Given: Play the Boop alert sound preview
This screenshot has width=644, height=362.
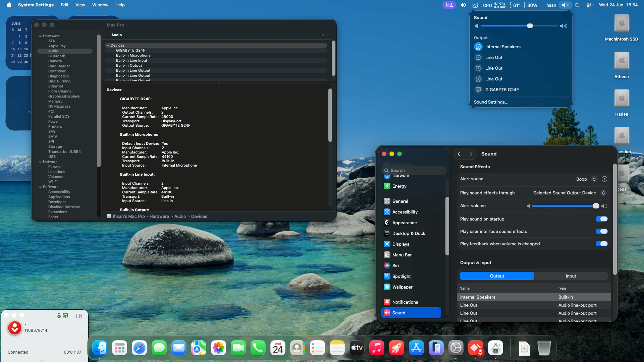Looking at the screenshot, I should (604, 179).
